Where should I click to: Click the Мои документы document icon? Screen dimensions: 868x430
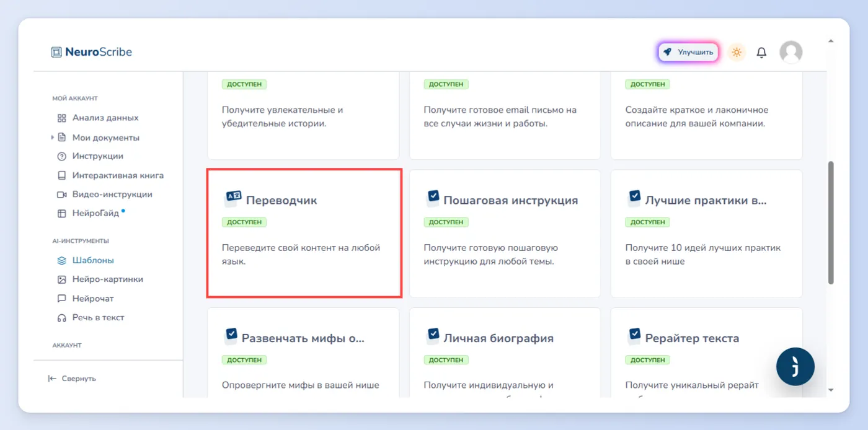[x=61, y=138]
